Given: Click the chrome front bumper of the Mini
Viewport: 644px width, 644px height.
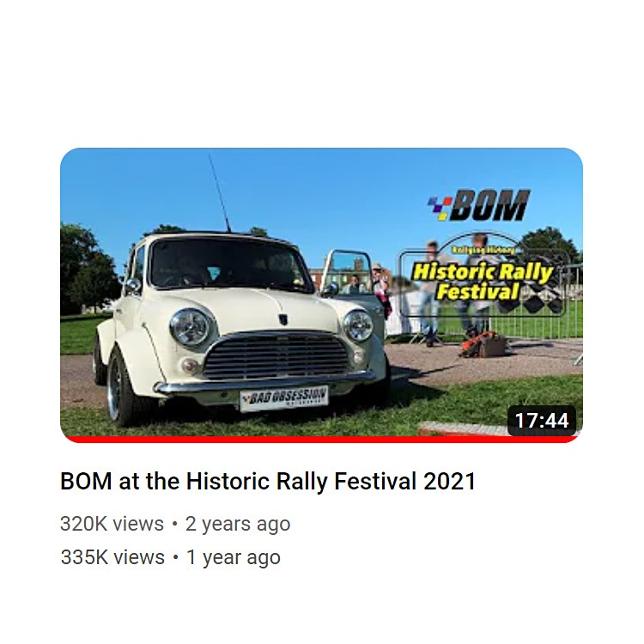Looking at the screenshot, I should click(265, 381).
